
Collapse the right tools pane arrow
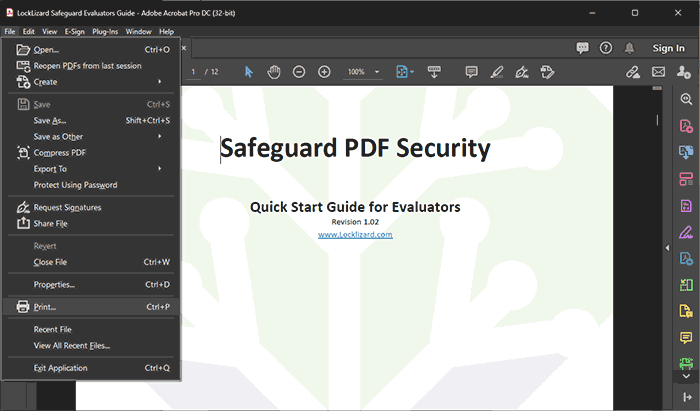(667, 248)
